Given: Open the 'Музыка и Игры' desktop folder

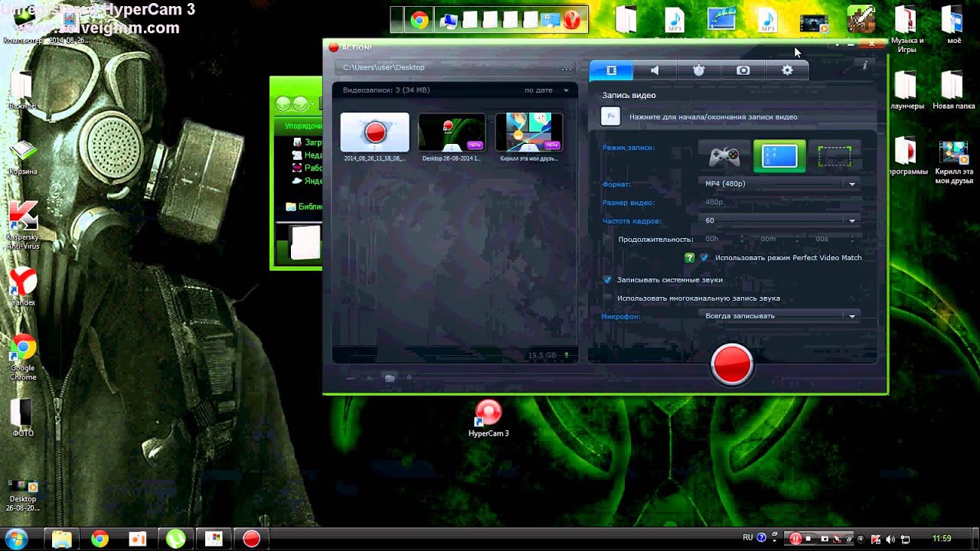Looking at the screenshot, I should pos(906,30).
